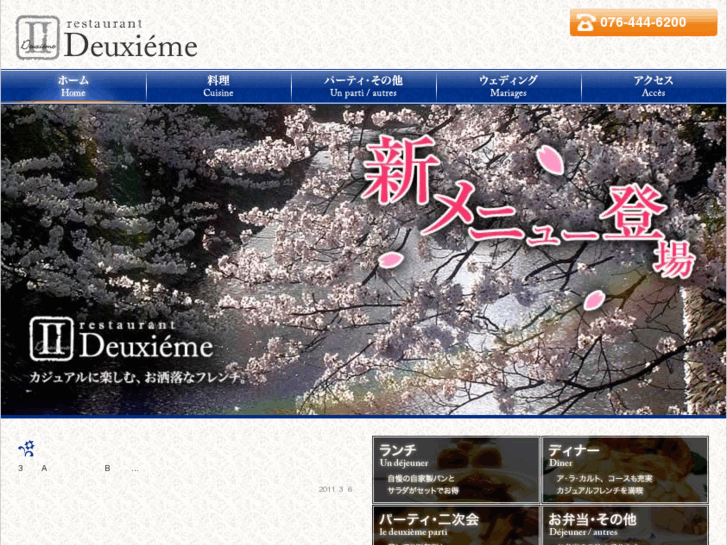Select the ホーム Home menu item
The image size is (727, 545).
73,86
